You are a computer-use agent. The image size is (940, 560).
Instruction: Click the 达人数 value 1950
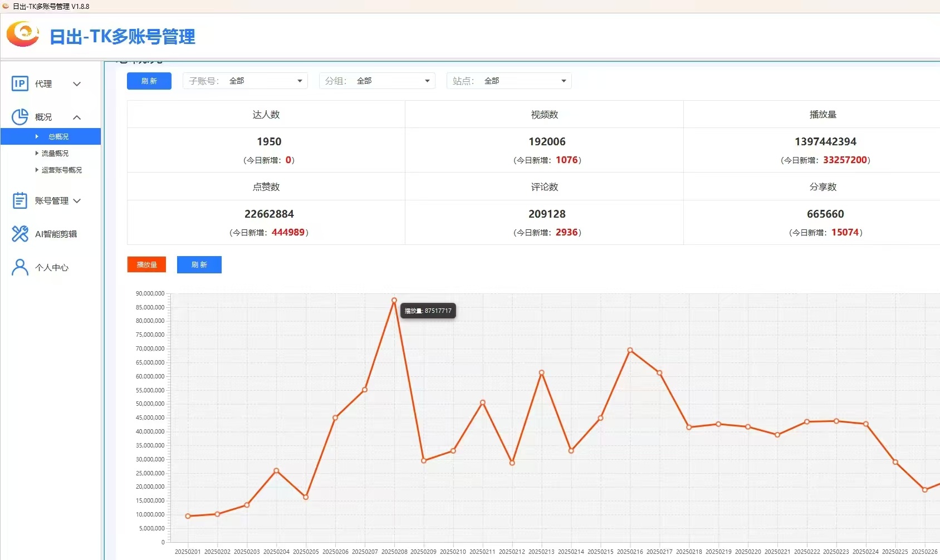[x=269, y=141]
